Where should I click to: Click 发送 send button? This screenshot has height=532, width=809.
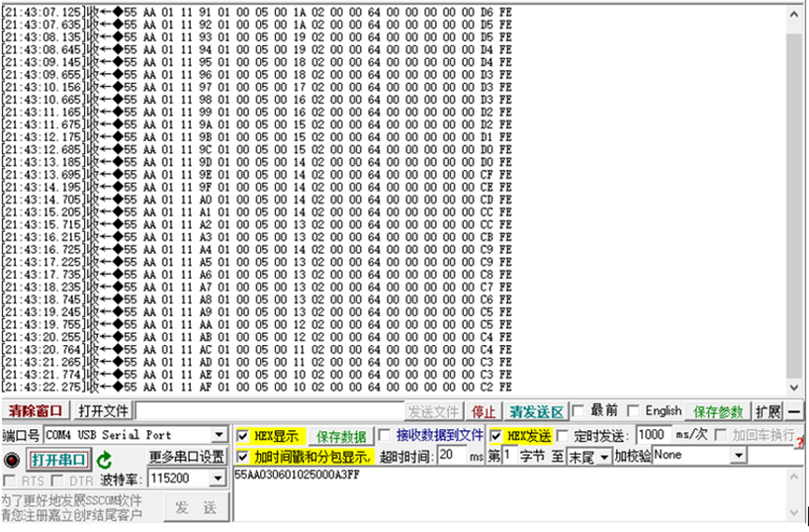pos(196,508)
